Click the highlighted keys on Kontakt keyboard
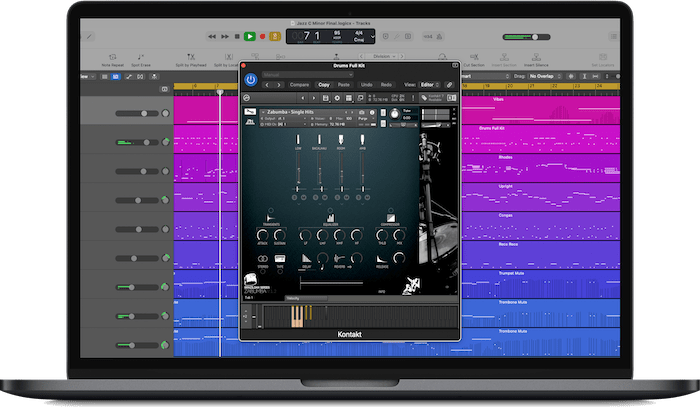This screenshot has height=407, width=700. pyautogui.click(x=298, y=317)
